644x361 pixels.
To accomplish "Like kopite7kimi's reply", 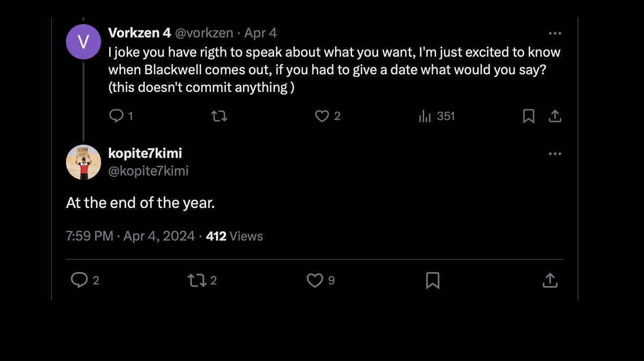I will pyautogui.click(x=314, y=280).
